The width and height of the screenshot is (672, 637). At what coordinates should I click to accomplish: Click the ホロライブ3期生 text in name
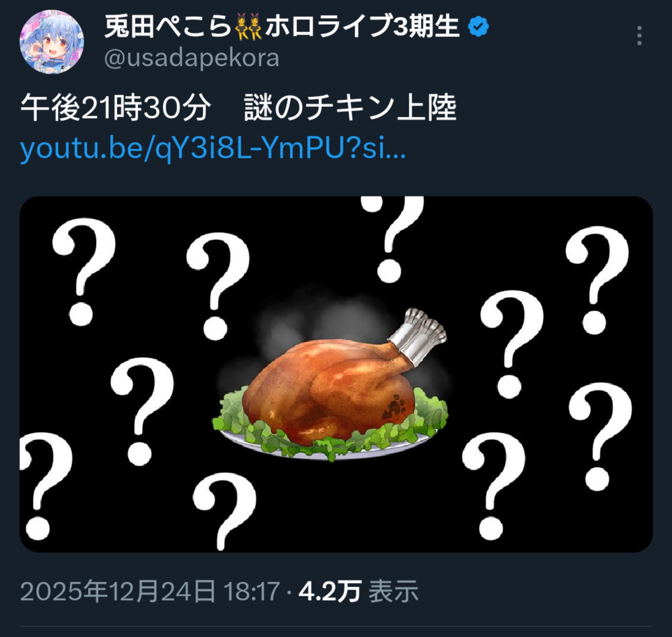tap(362, 27)
